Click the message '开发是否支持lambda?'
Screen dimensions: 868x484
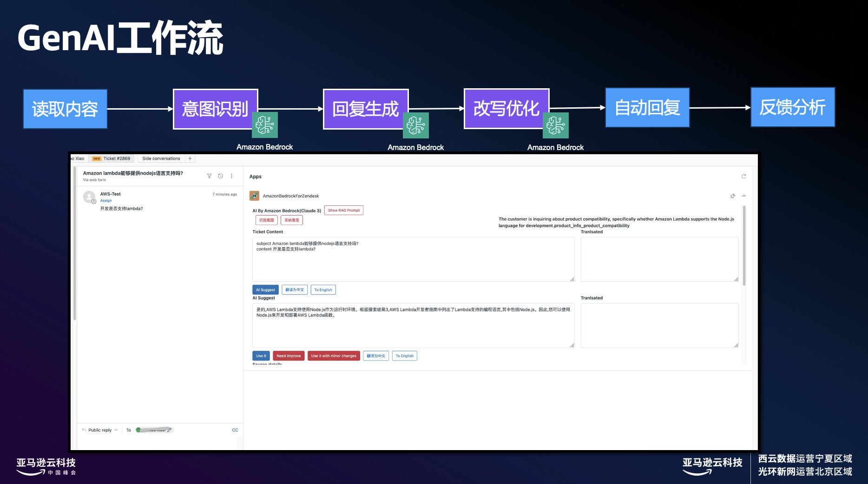pyautogui.click(x=121, y=209)
